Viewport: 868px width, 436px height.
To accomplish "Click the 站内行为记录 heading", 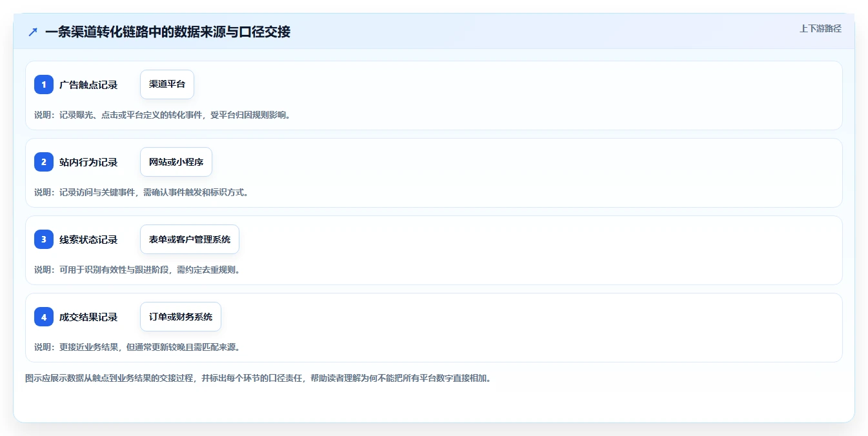I will [88, 162].
